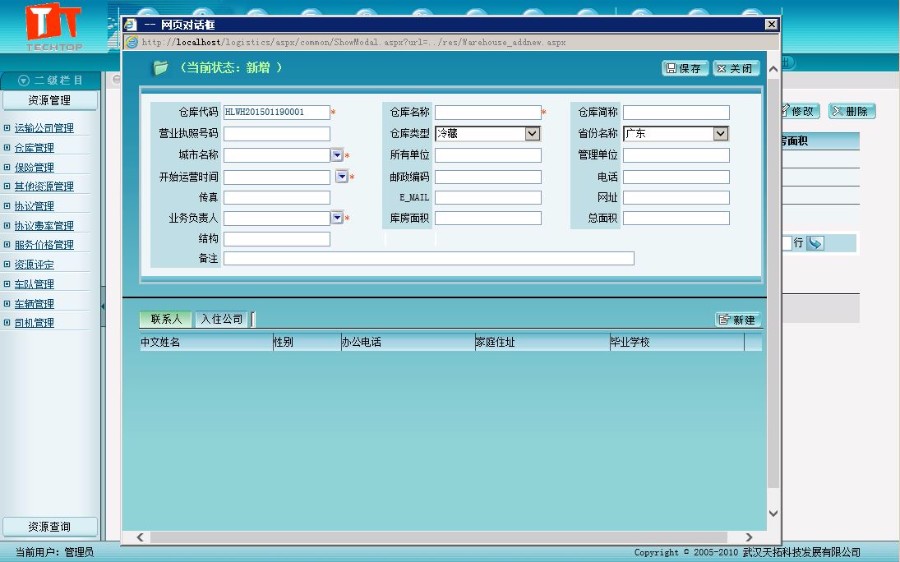Open 协议费率管理 in the sidebar
Screen dimensions: 900x562
[x=44, y=225]
